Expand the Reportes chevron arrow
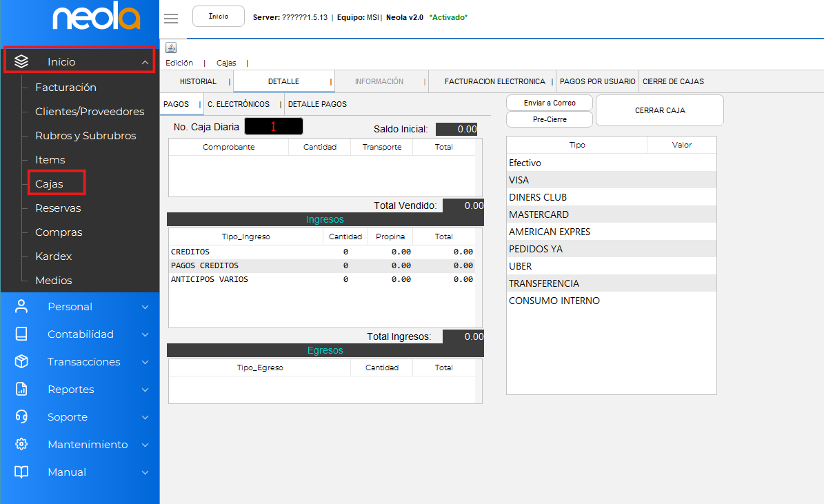 145,390
